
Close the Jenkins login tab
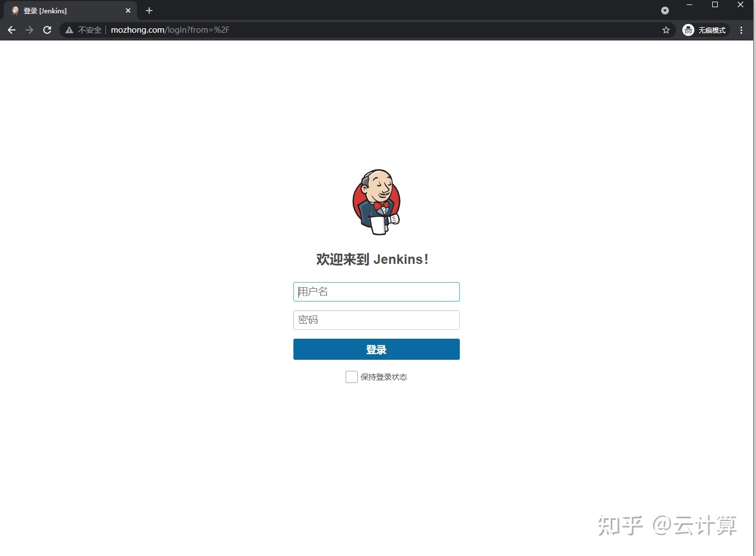[x=128, y=11]
